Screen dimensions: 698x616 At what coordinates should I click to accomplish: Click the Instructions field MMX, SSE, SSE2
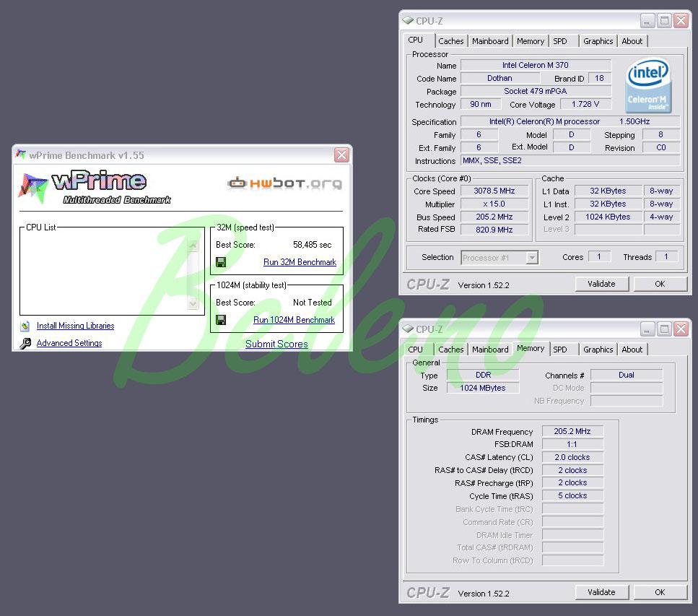pos(571,160)
